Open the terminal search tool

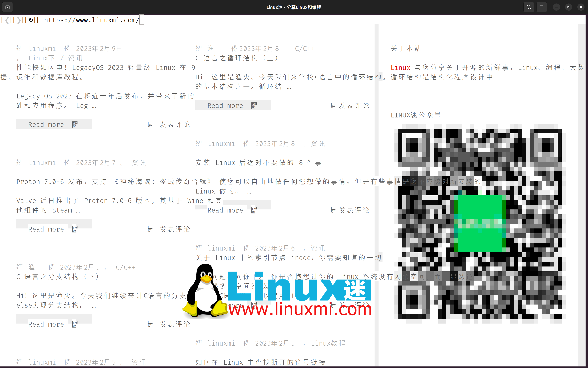click(x=529, y=7)
